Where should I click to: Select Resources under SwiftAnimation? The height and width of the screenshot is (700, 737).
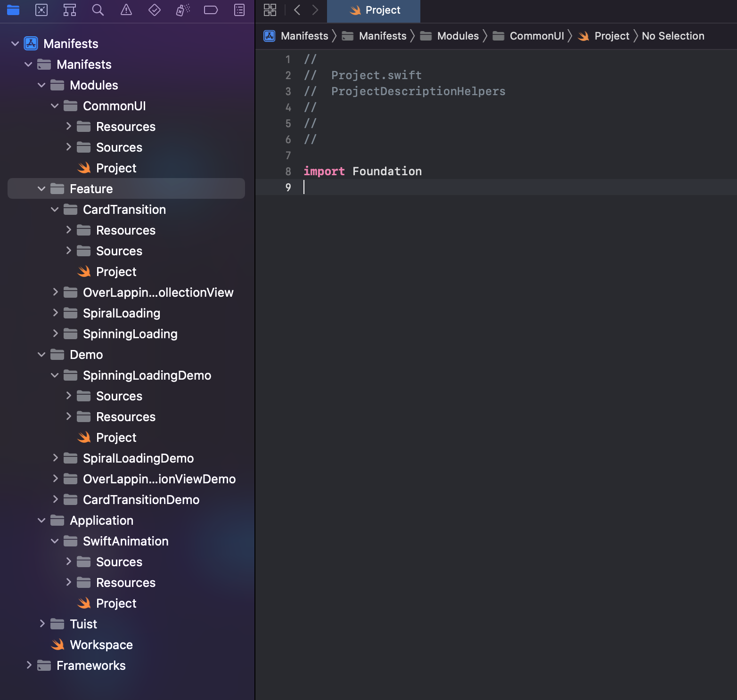coord(126,583)
